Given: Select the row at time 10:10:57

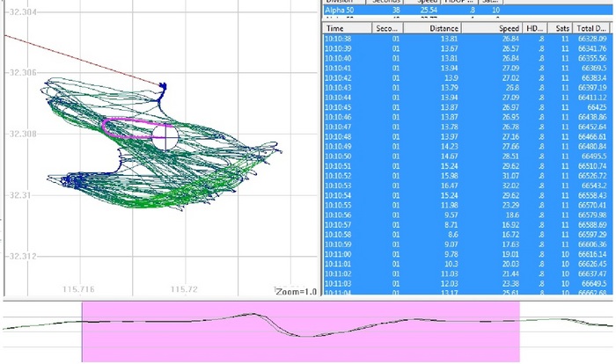Looking at the screenshot, I should pos(467,225).
